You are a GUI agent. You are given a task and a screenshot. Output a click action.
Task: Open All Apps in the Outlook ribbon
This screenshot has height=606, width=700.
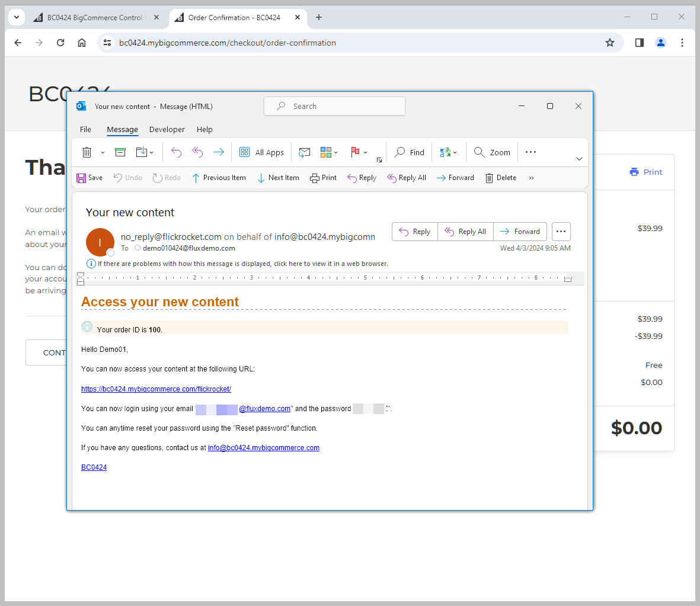point(261,152)
